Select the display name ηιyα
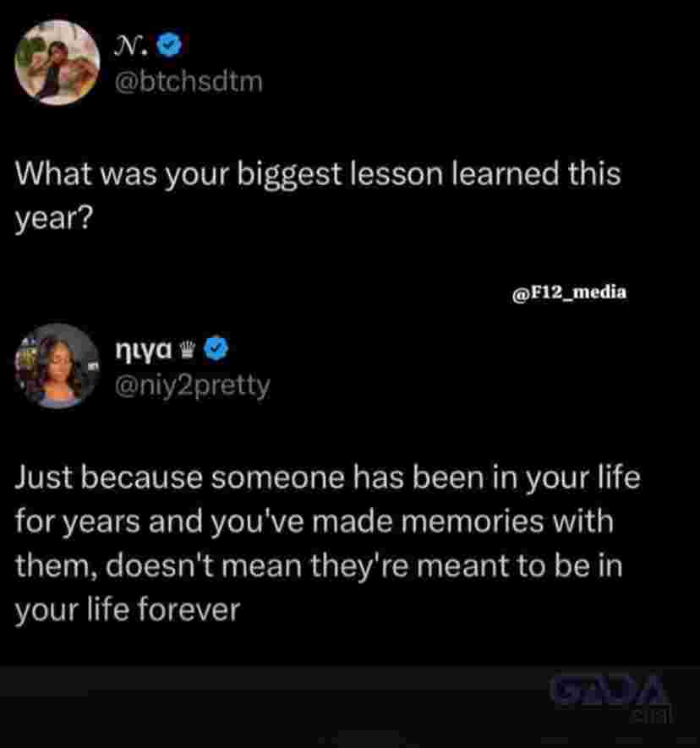The width and height of the screenshot is (700, 748). pos(143,350)
